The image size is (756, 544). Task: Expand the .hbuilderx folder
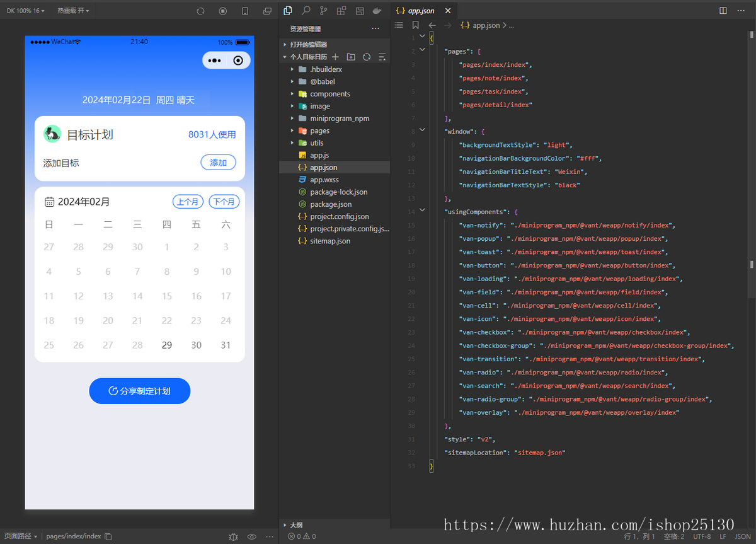point(335,69)
